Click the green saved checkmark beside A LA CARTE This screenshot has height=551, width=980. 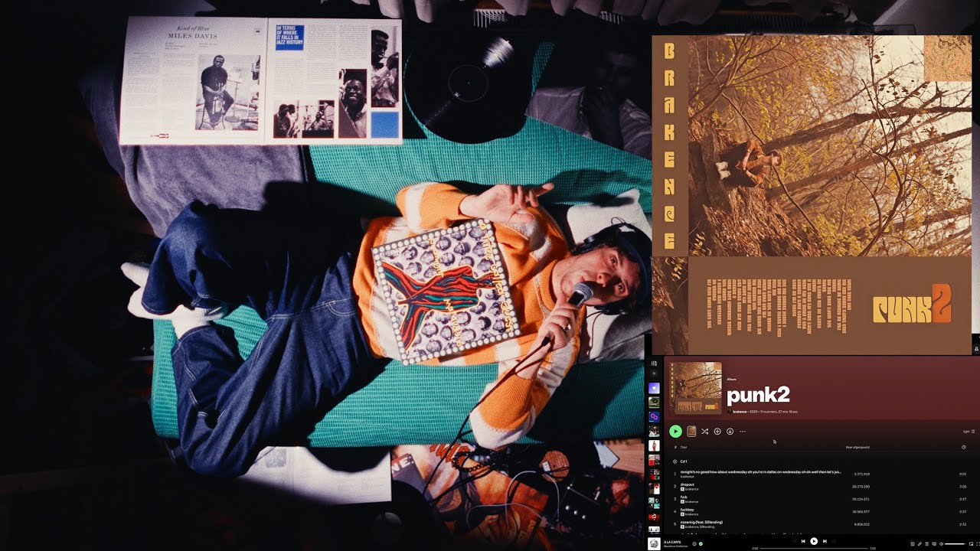[701, 544]
